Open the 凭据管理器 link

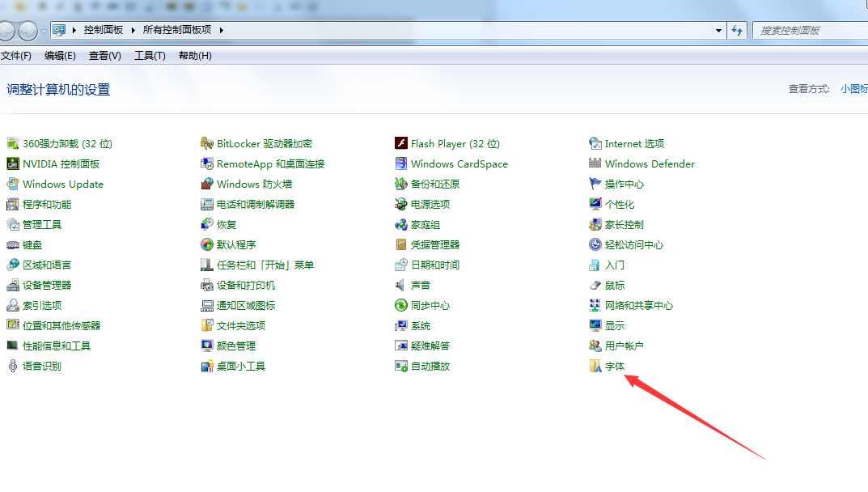click(x=435, y=245)
